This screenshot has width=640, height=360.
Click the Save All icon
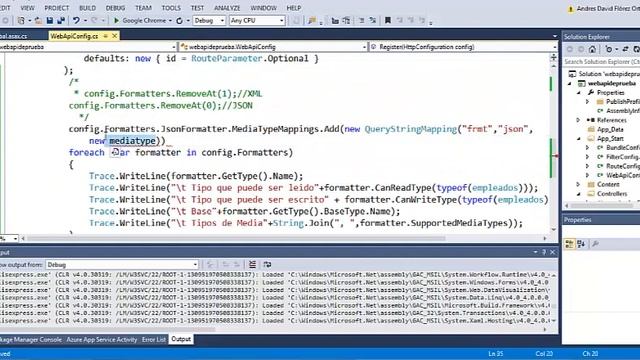pyautogui.click(x=61, y=20)
